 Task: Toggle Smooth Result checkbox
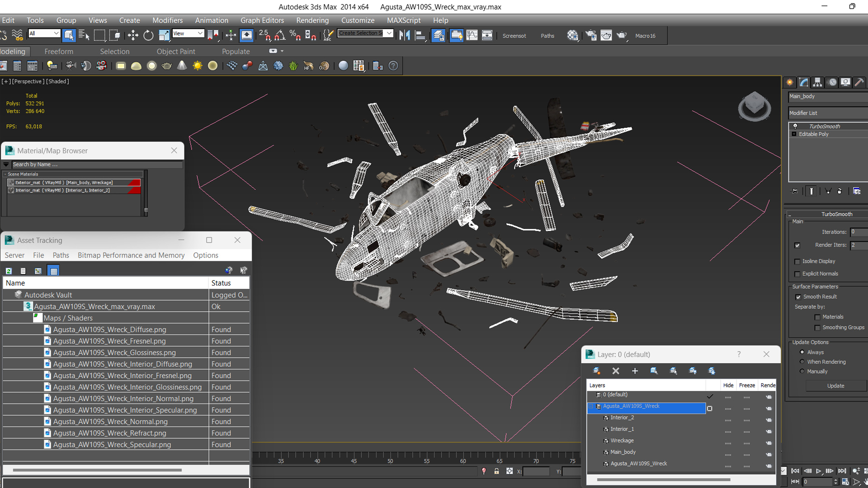[798, 297]
